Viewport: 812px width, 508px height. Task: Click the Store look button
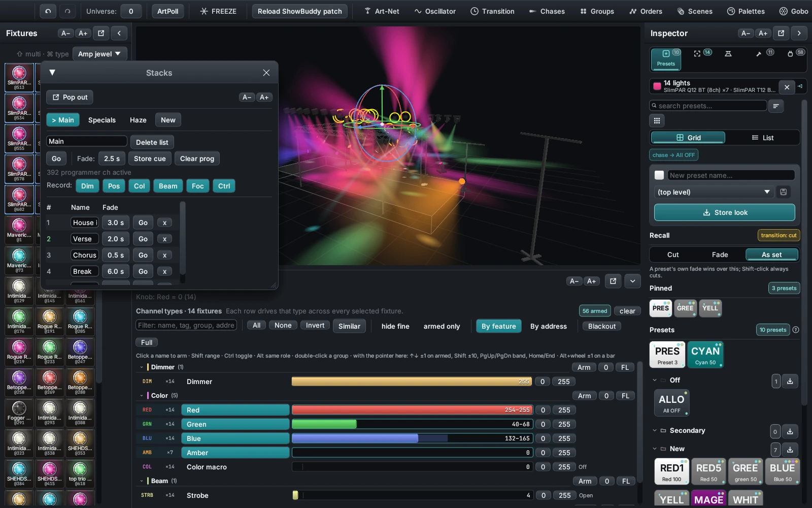pos(725,212)
